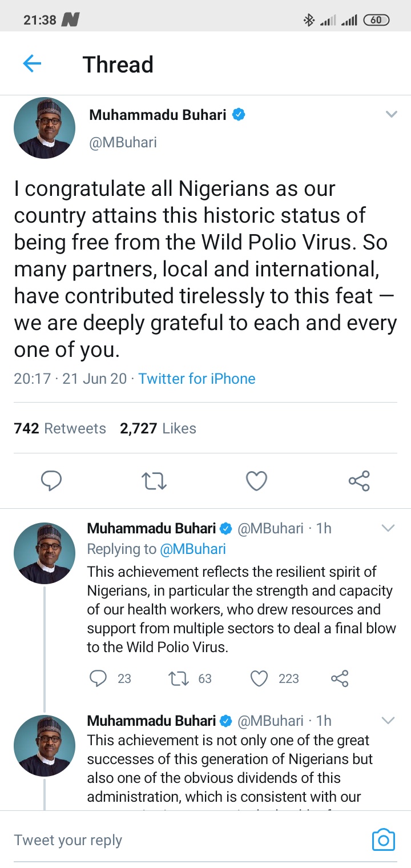411x868 pixels.
Task: Type in the Tweet your reply field
Action: tap(171, 840)
